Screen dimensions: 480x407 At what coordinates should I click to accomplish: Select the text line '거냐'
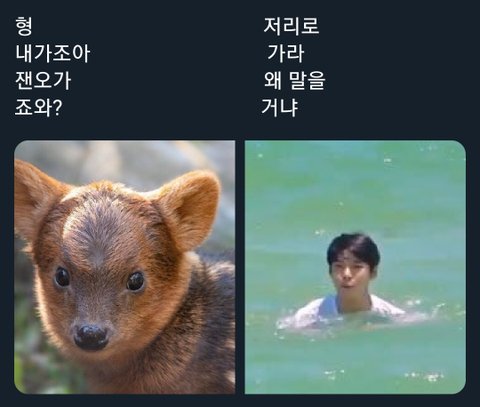280,107
